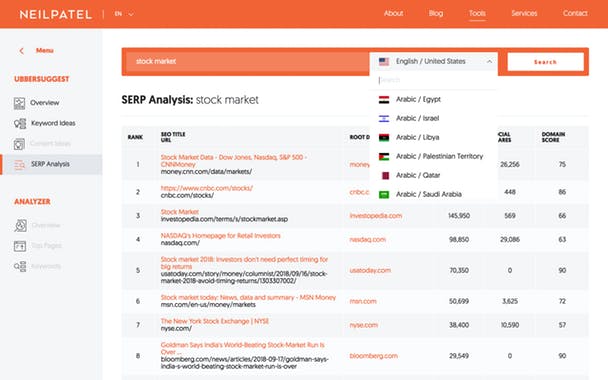Click the NEILPATEL logo
The height and width of the screenshot is (380, 608).
coord(55,15)
